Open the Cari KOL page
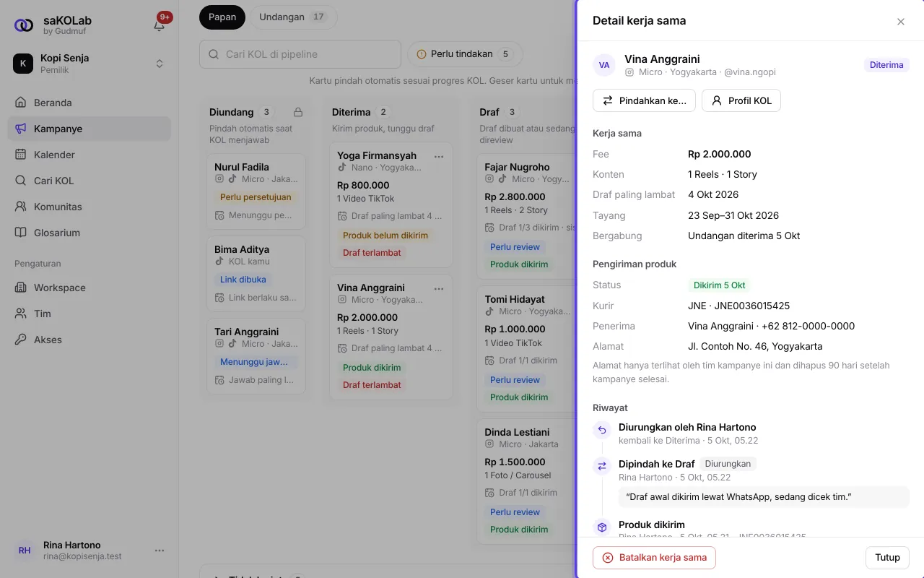 pos(90,181)
